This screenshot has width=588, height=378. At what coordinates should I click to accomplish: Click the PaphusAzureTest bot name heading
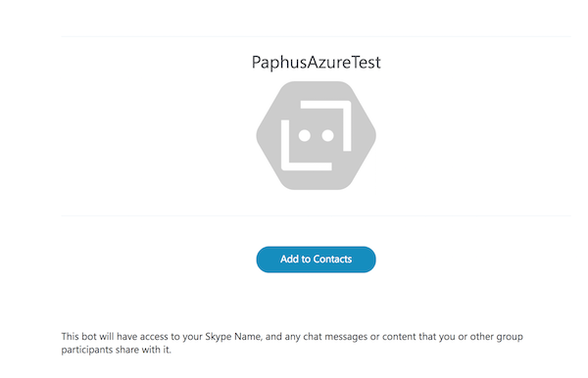317,63
